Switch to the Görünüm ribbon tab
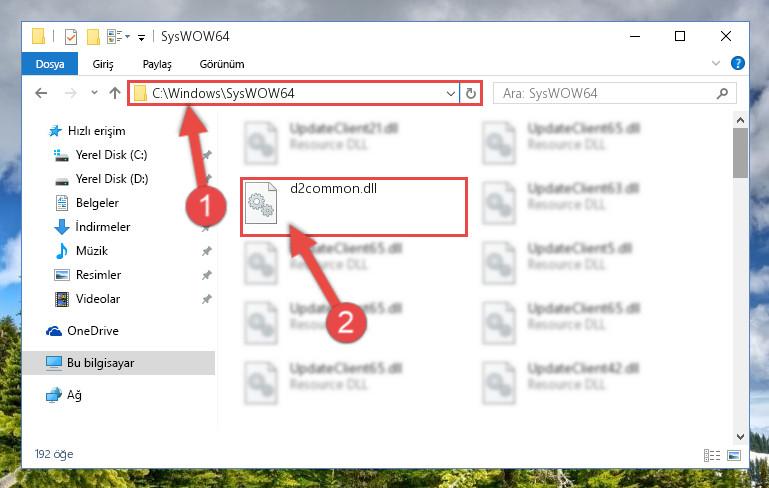Viewport: 769px width, 488px height. (x=222, y=64)
